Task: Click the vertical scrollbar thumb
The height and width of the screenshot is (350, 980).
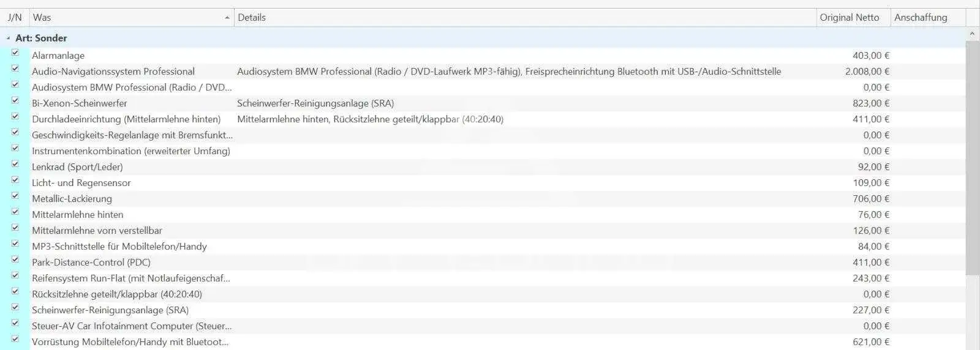Action: (x=972, y=158)
